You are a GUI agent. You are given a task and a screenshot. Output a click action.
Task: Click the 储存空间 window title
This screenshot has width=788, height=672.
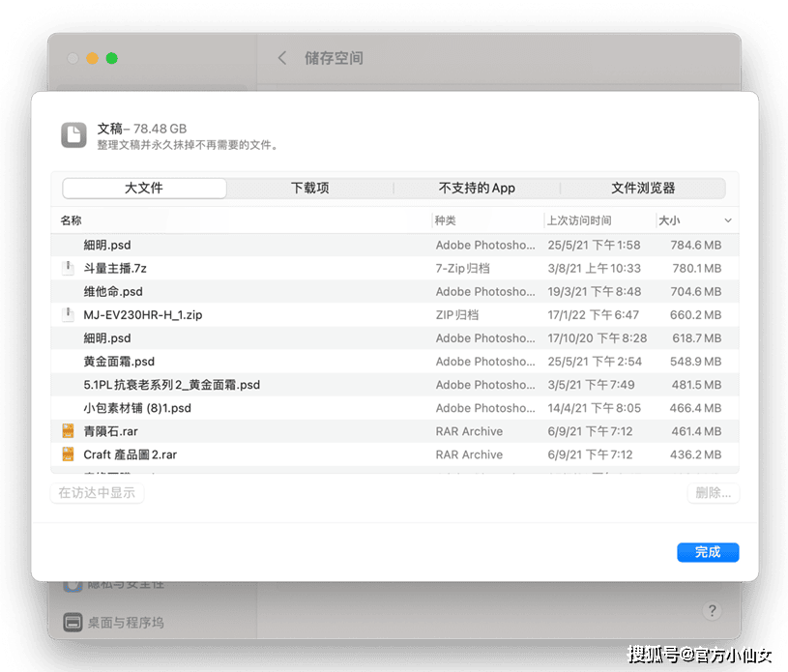(334, 58)
